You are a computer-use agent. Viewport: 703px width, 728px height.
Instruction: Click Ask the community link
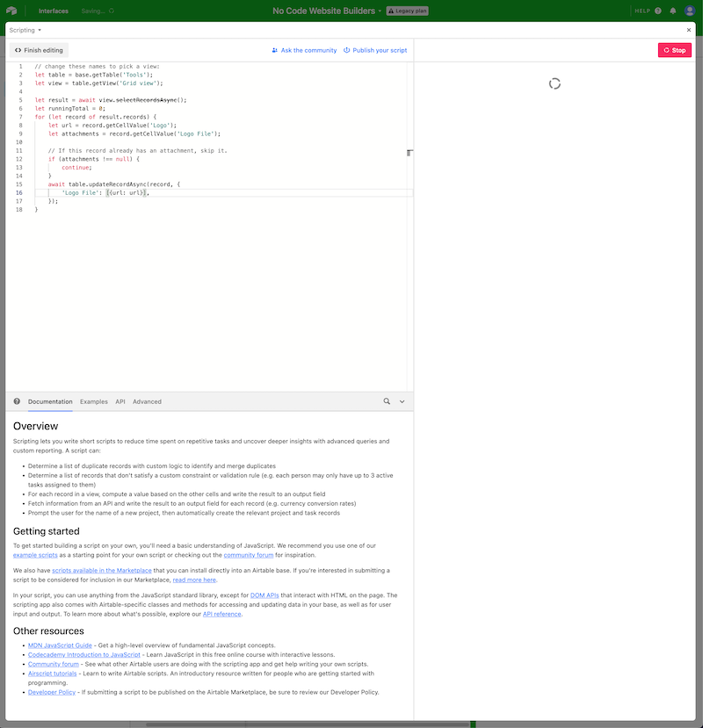pyautogui.click(x=304, y=50)
